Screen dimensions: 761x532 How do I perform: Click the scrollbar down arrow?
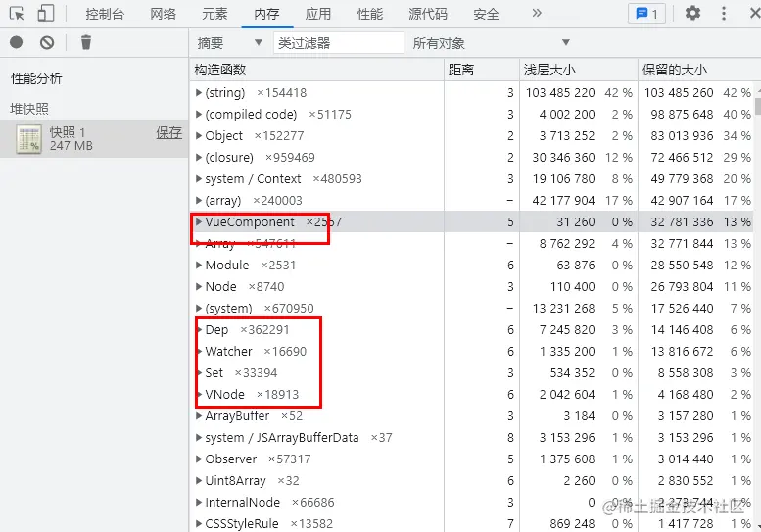tap(758, 525)
